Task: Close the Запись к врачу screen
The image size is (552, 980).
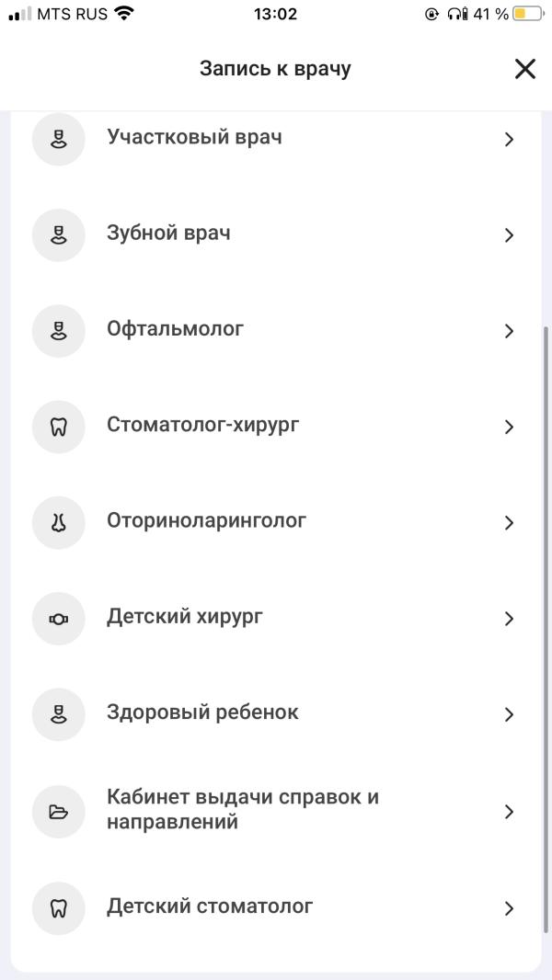Action: (x=525, y=69)
